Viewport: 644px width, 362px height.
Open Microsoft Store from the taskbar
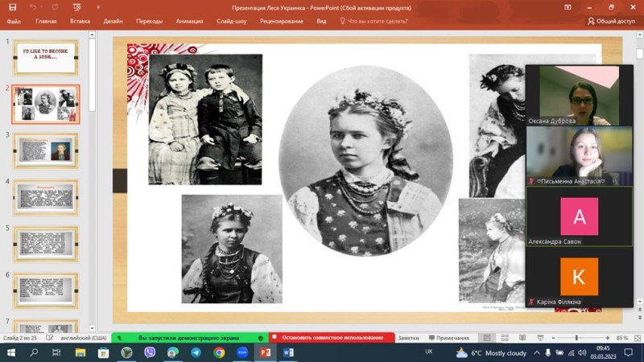[x=103, y=352]
